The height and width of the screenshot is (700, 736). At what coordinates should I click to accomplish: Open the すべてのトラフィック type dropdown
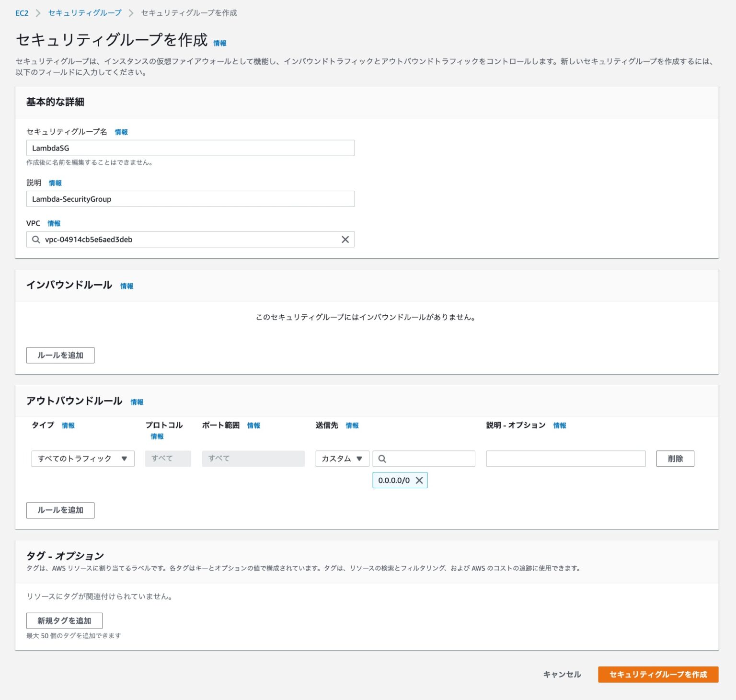click(82, 459)
